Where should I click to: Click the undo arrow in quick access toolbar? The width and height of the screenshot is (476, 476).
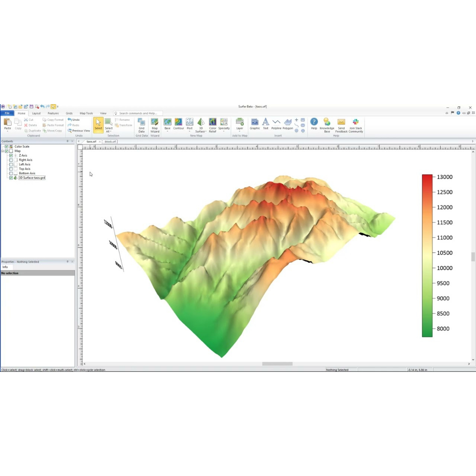pos(42,106)
